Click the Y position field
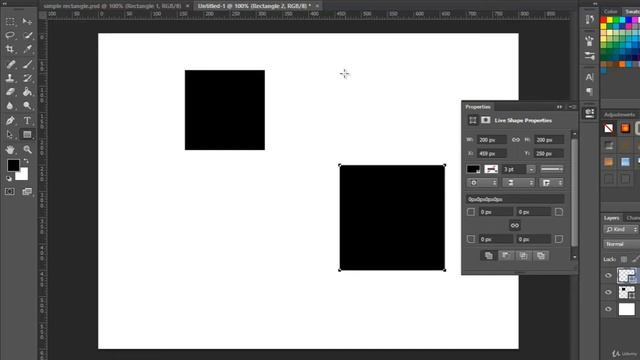 pos(549,153)
